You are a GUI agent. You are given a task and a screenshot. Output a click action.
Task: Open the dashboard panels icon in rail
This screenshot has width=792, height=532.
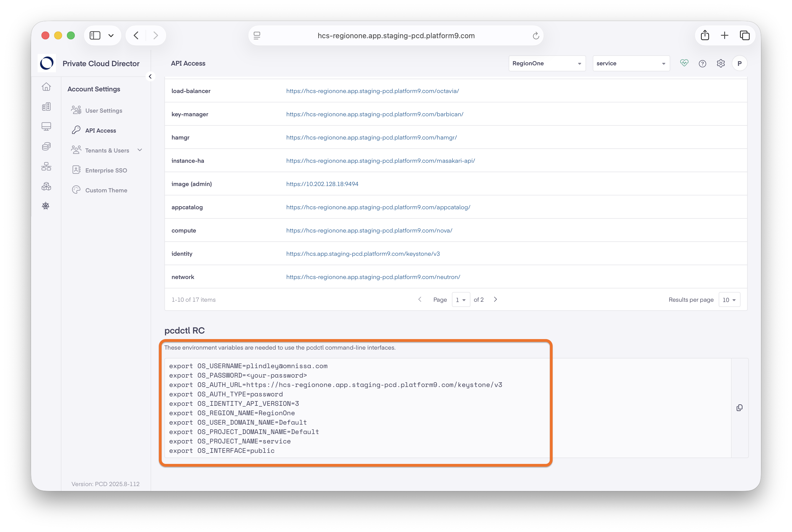click(46, 107)
